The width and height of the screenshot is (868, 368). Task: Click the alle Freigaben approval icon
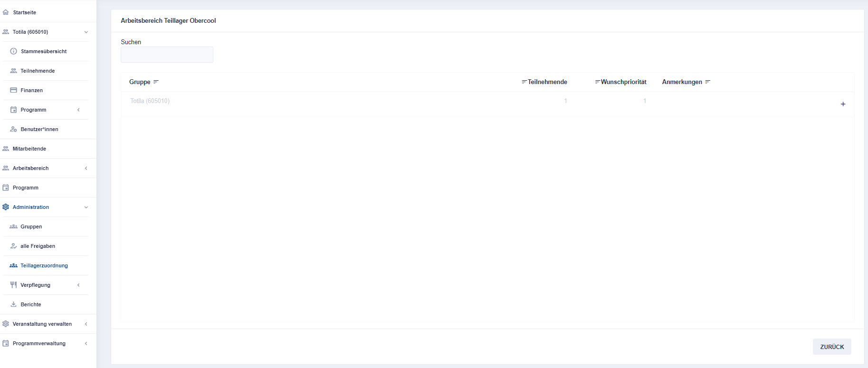click(x=14, y=246)
